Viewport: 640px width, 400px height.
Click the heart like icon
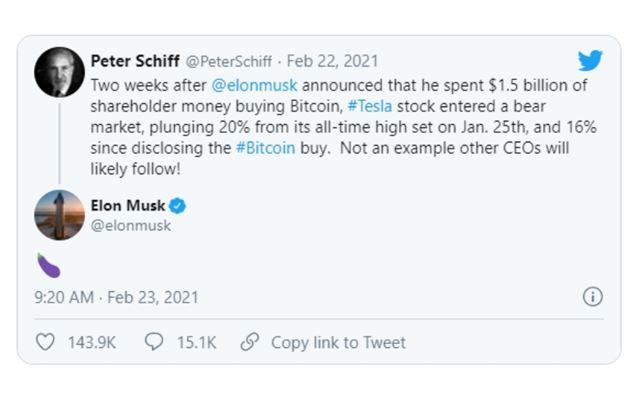point(46,342)
